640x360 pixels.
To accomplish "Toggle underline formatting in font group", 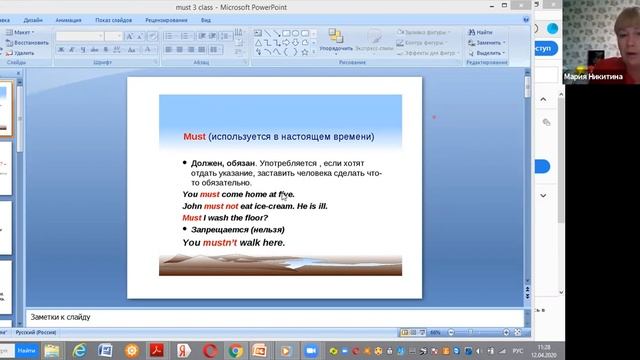I will click(83, 49).
